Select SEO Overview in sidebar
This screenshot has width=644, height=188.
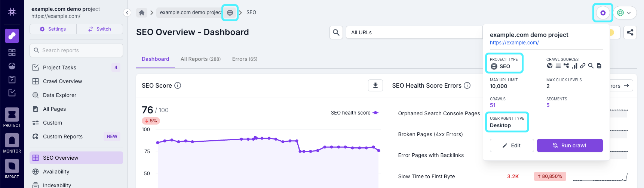point(76,158)
